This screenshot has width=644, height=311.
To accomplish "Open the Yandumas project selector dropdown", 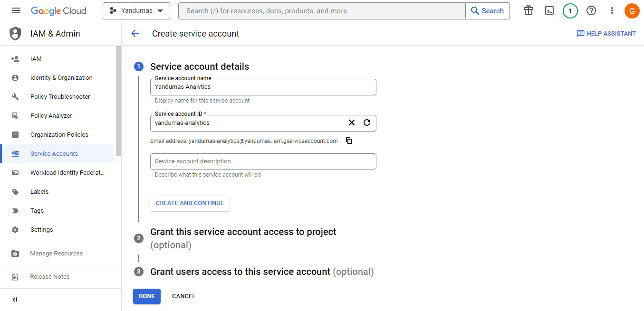I will pos(136,10).
